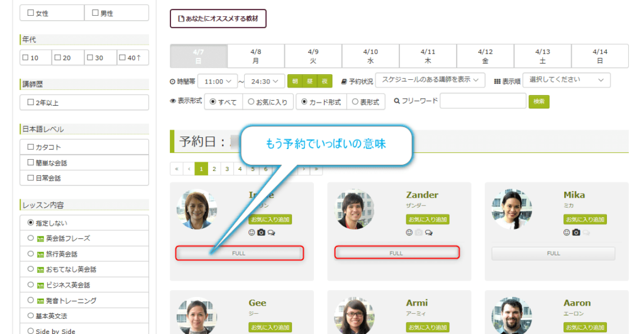Select the 4/9 火 date tab
644x334 pixels.
(313, 56)
